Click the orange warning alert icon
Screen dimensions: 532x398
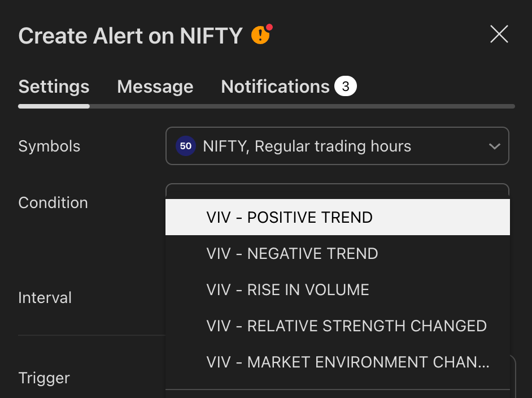click(x=260, y=36)
